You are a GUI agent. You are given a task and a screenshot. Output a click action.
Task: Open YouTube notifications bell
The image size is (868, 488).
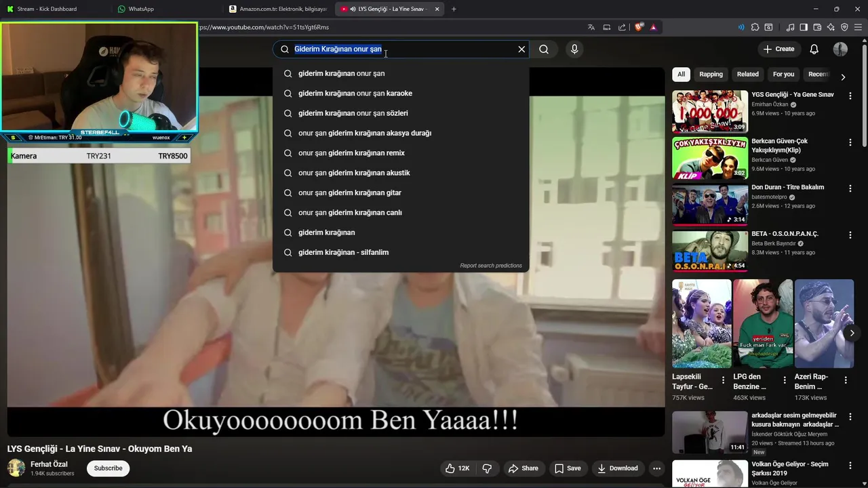click(814, 49)
